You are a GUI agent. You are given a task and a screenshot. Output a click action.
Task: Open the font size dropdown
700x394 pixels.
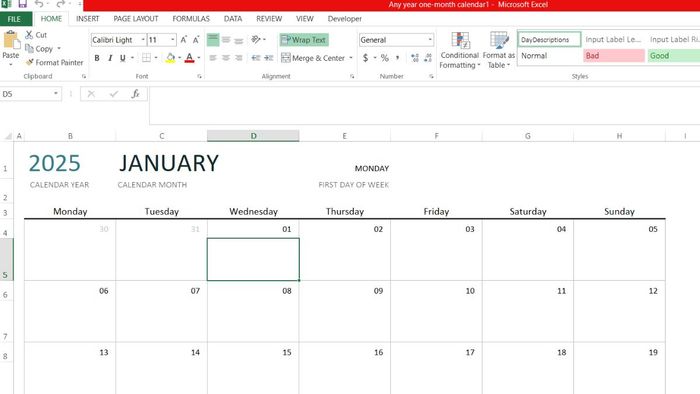172,40
